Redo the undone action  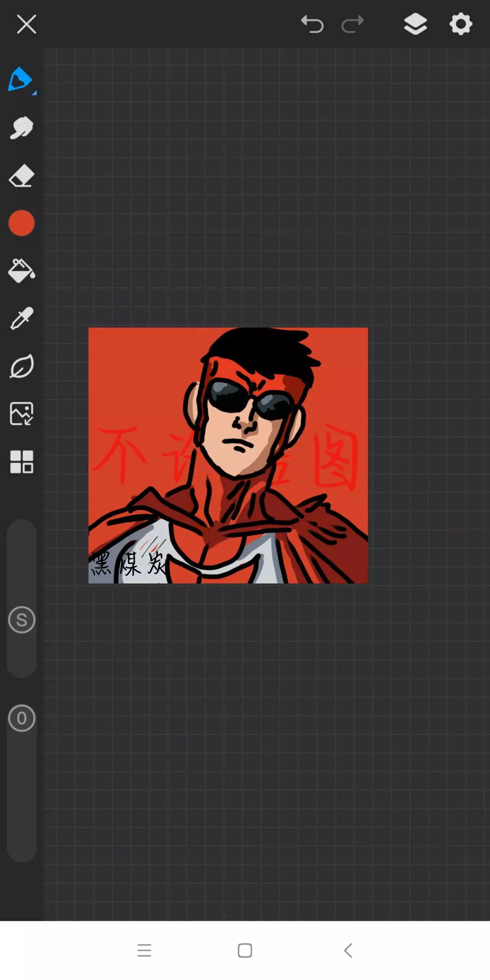point(353,24)
